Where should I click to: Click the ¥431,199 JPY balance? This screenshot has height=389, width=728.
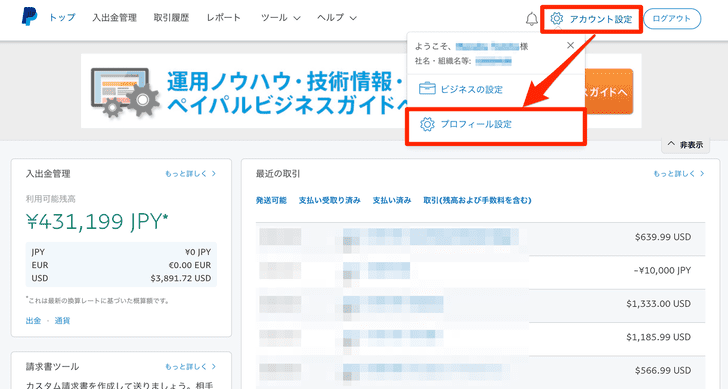tap(97, 221)
